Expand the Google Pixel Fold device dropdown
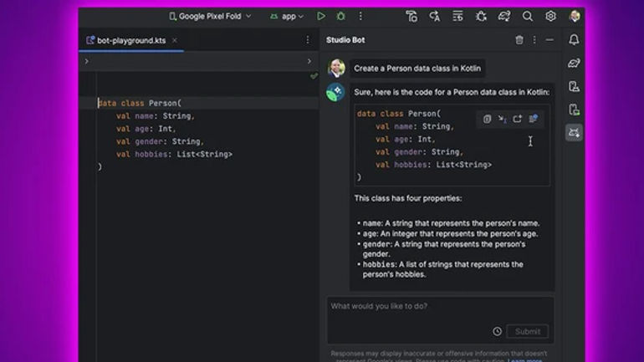The height and width of the screenshot is (362, 644). point(210,16)
